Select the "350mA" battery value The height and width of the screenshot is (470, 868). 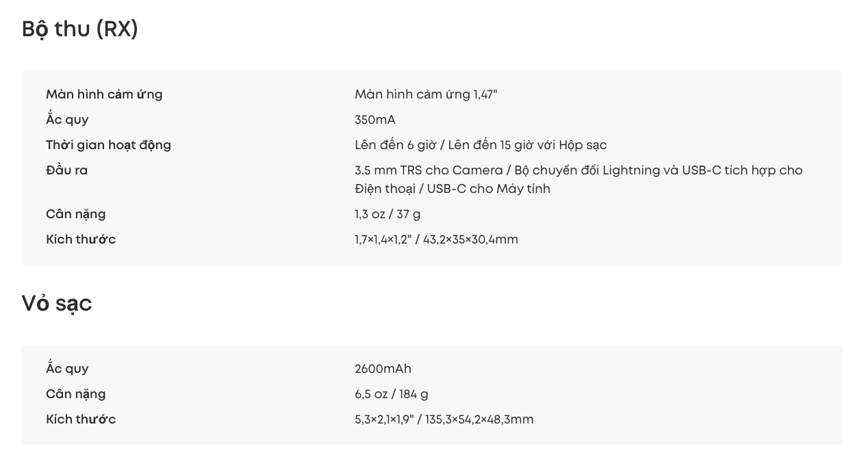pos(375,120)
